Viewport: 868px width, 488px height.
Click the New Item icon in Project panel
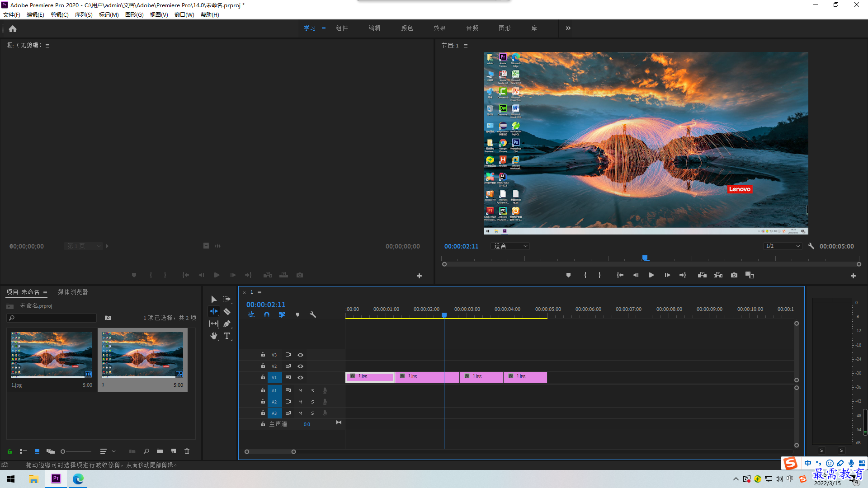(173, 451)
